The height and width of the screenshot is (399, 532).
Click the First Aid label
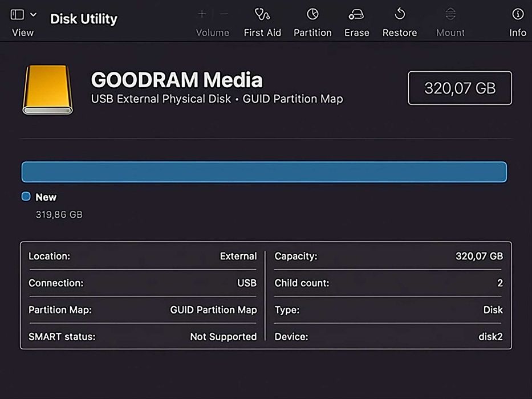coord(262,32)
